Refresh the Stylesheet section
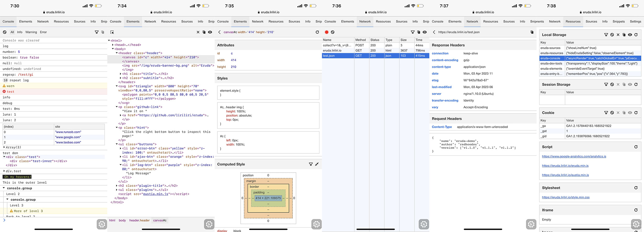This screenshot has width=644, height=232. [636, 188]
